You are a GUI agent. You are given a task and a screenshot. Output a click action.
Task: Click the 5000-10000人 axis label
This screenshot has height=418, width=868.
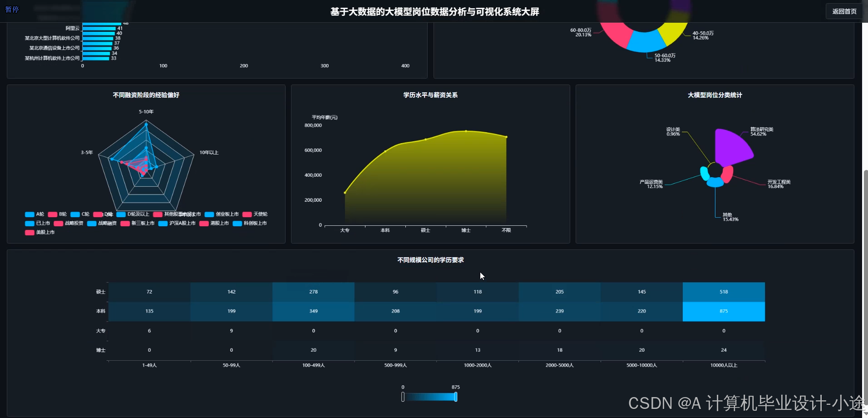pyautogui.click(x=641, y=365)
